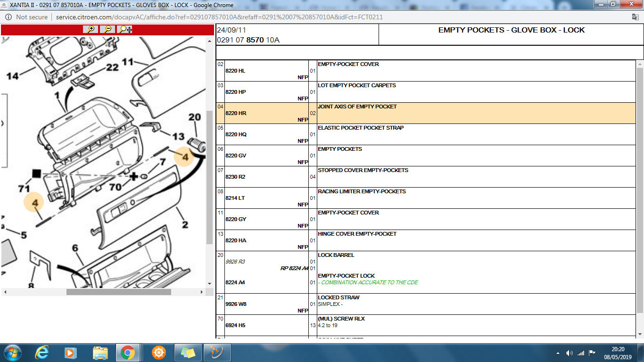Open Windows Media Player from the taskbar

tap(70, 353)
